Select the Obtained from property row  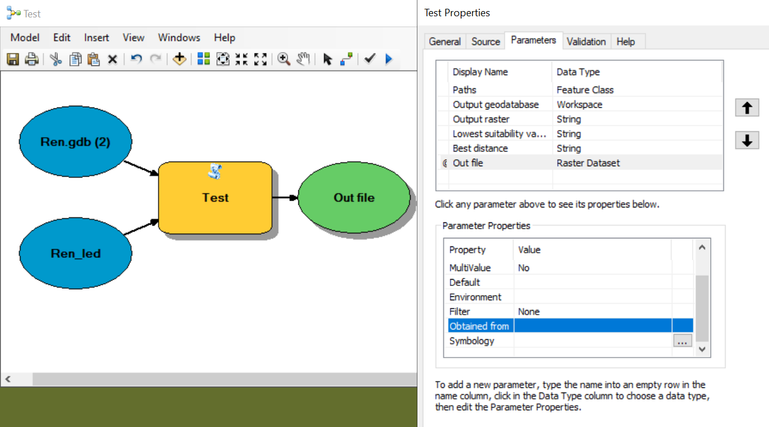click(x=570, y=326)
